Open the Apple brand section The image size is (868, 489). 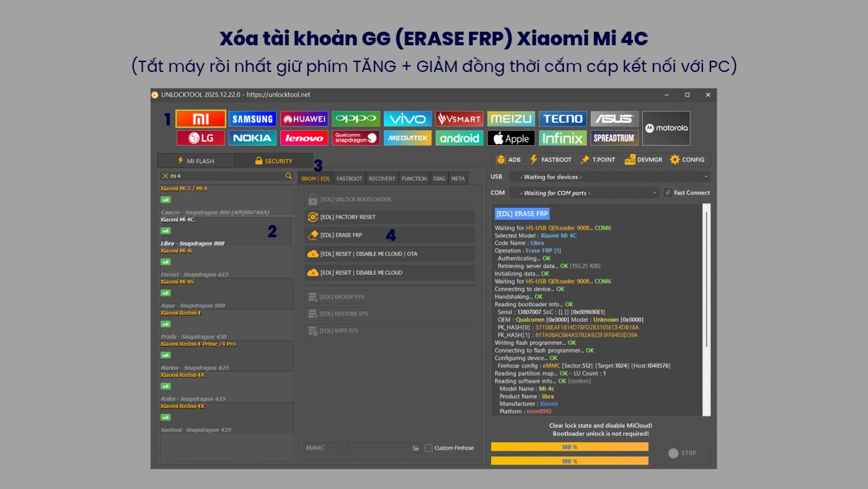pyautogui.click(x=511, y=138)
